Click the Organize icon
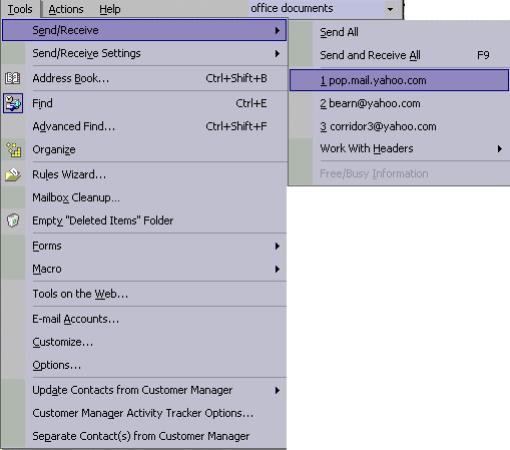The image size is (510, 450). (13, 150)
